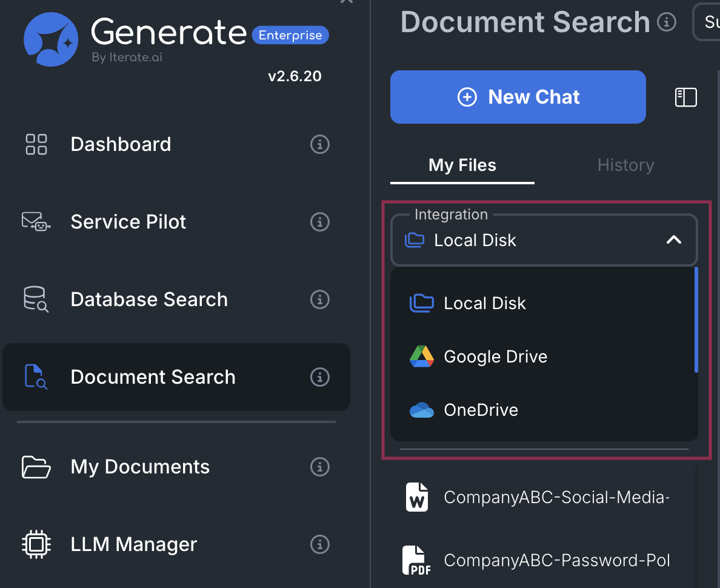This screenshot has width=720, height=588.
Task: Choose OneDrive from integration list
Action: [481, 410]
